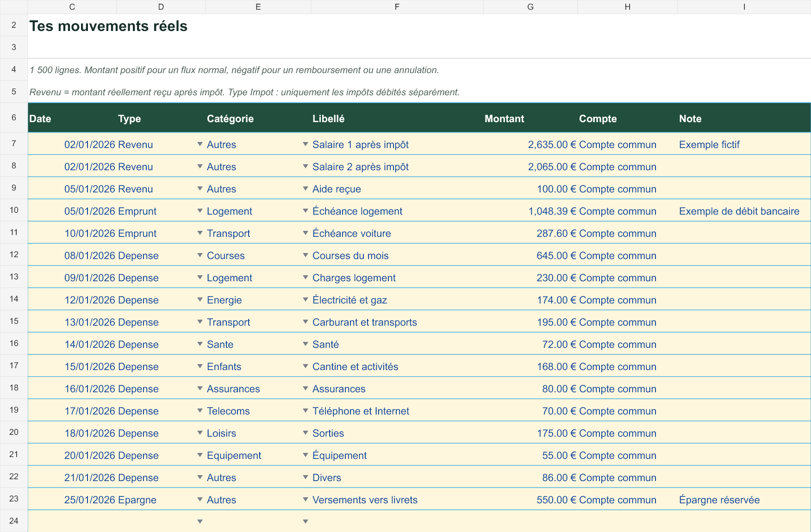The height and width of the screenshot is (532, 811).
Task: Open Catégorie dropdown in empty row 24
Action: [306, 521]
